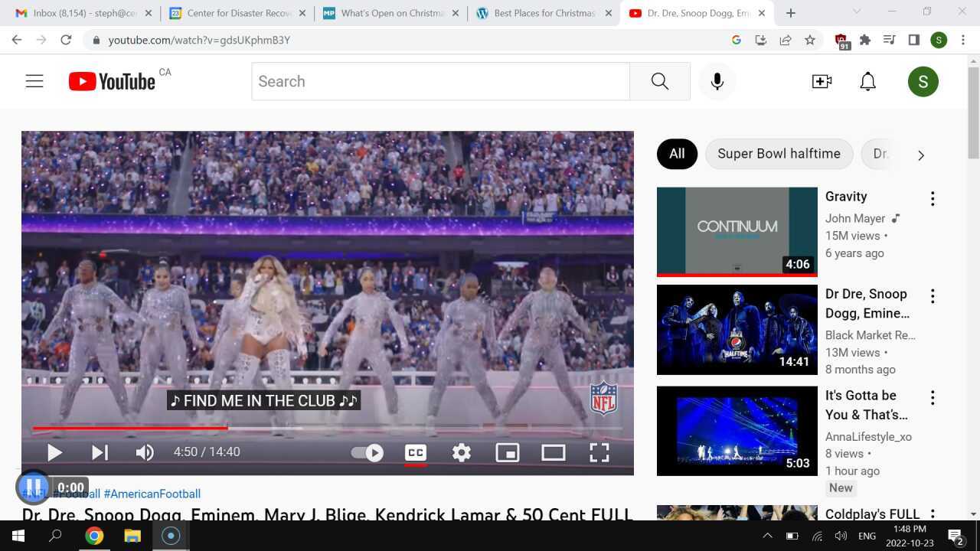Viewport: 980px width, 551px height.
Task: Open YouTube notifications bell
Action: click(867, 81)
